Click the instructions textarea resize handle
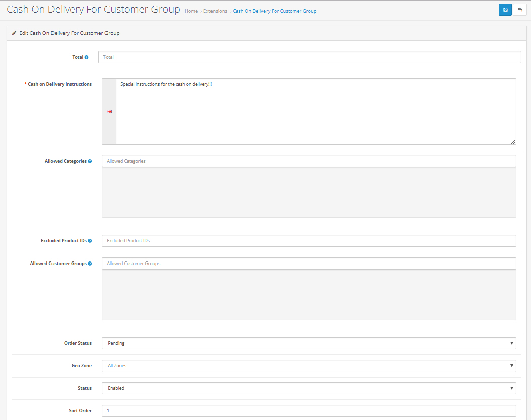Image resolution: width=531 pixels, height=420 pixels. (x=513, y=142)
